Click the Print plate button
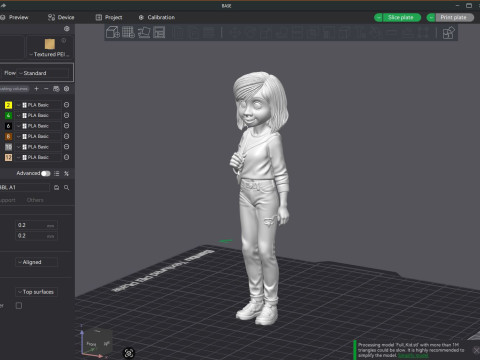This screenshot has width=480, height=360. coord(454,17)
